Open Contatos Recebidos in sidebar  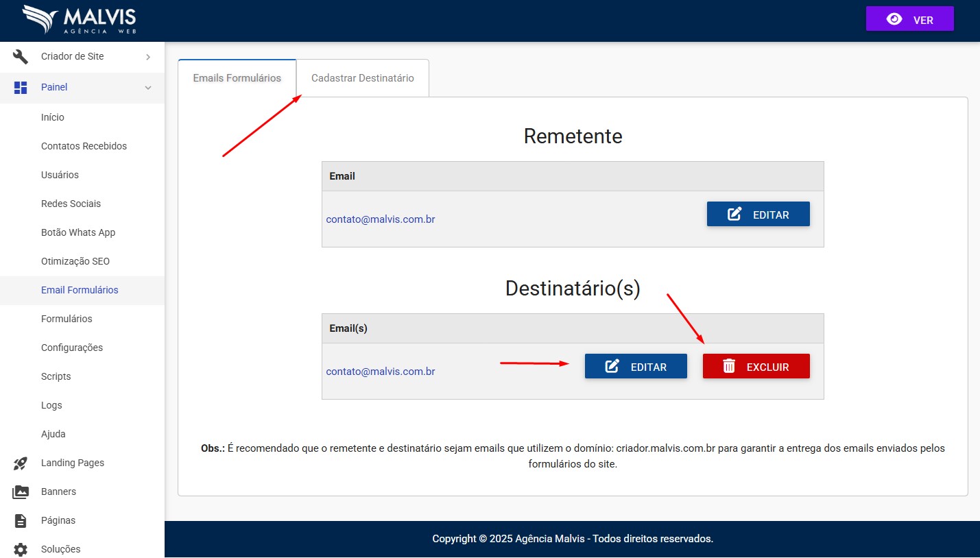click(84, 146)
